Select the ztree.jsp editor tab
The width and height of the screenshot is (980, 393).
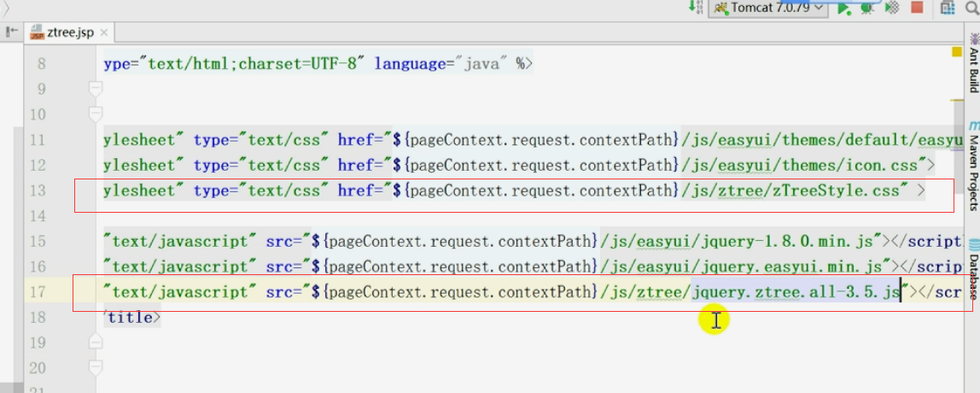click(69, 32)
